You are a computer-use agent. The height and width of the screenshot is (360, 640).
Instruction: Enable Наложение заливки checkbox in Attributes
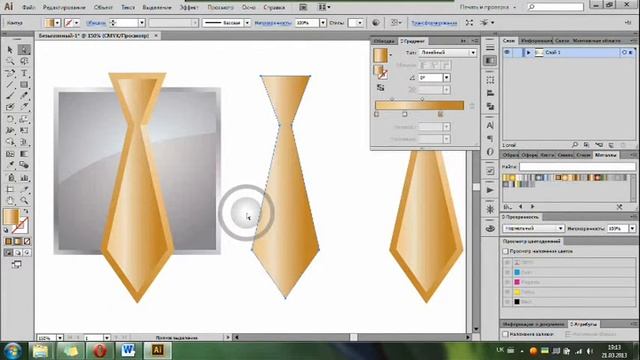coord(505,334)
